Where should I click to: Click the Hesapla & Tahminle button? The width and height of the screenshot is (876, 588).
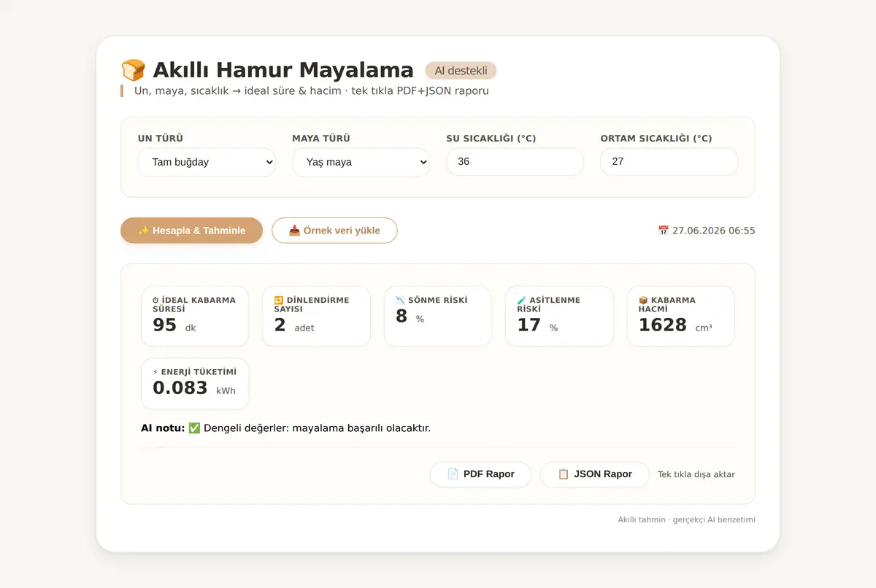tap(191, 231)
